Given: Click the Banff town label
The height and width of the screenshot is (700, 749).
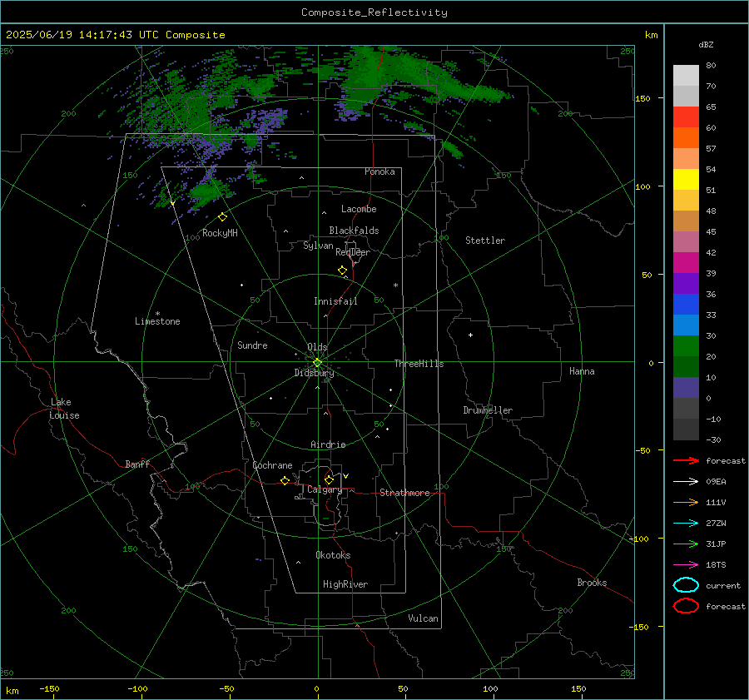Looking at the screenshot, I should click(137, 464).
